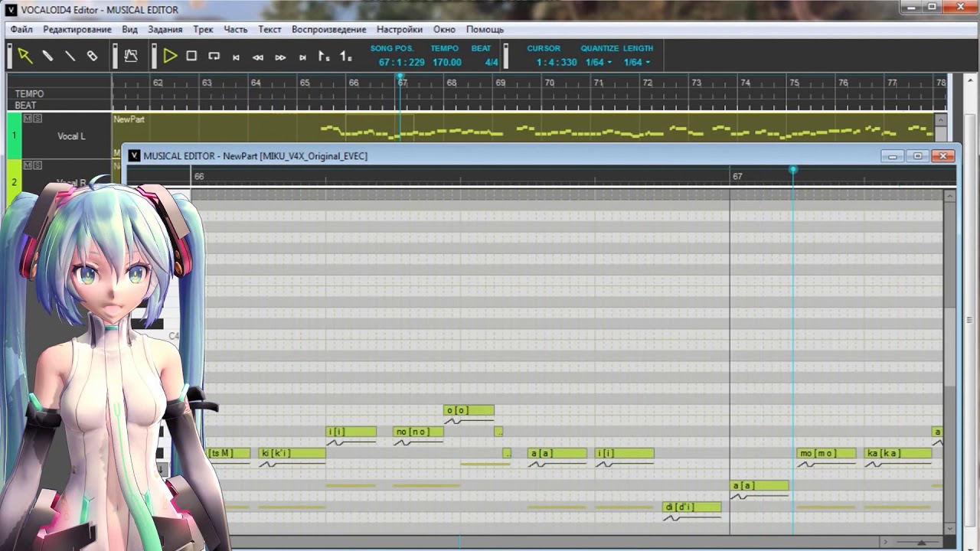
Task: Select the 'a [a]' note at measure 67
Action: coord(759,485)
